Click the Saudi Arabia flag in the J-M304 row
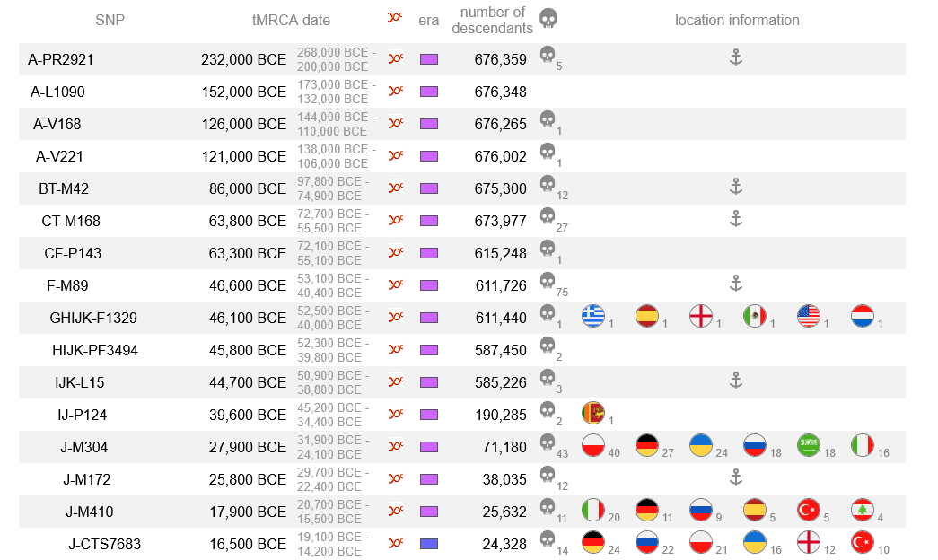938x560 pixels. 809,446
